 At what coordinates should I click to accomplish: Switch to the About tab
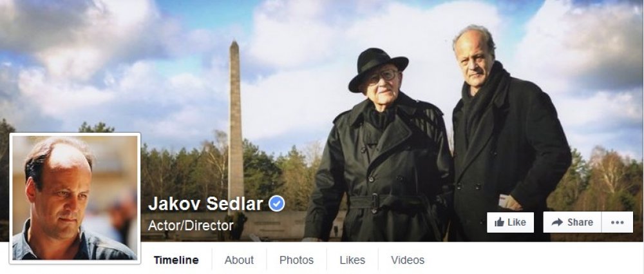(x=239, y=260)
